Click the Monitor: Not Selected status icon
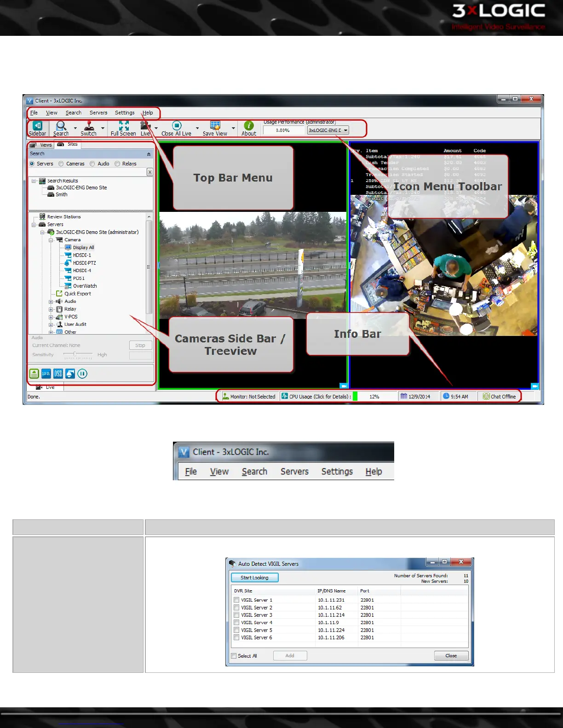Image resolution: width=563 pixels, height=728 pixels. click(225, 396)
